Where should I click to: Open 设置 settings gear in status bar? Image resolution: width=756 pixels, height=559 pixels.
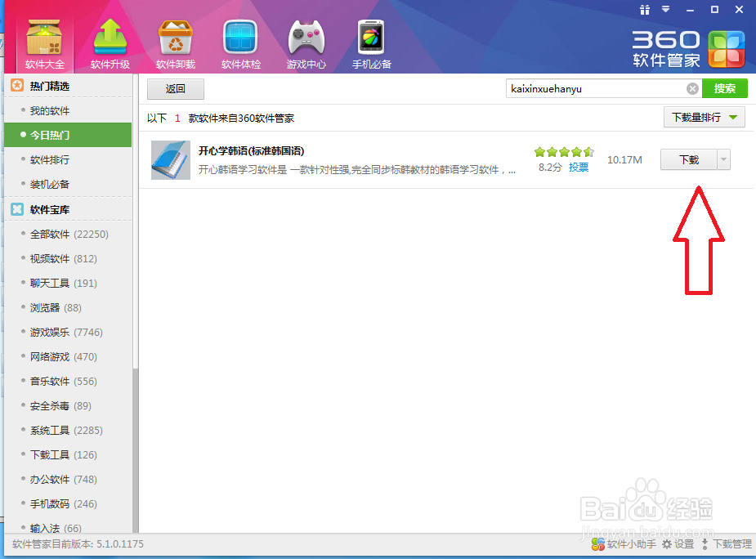(x=678, y=544)
